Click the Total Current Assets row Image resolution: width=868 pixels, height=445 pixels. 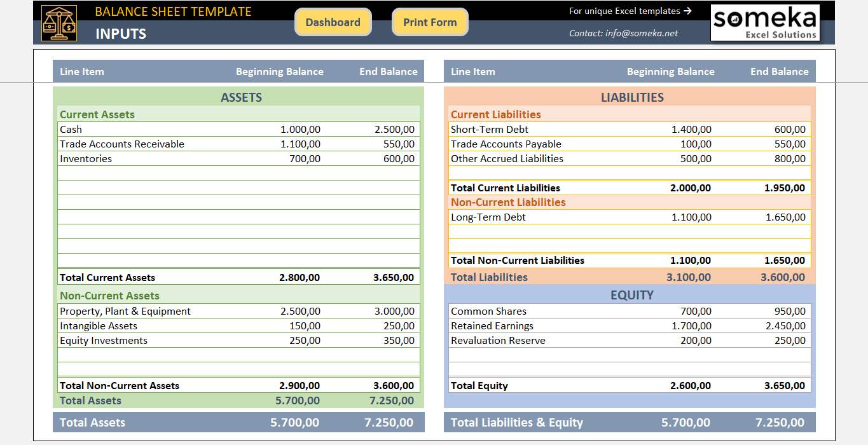[107, 277]
